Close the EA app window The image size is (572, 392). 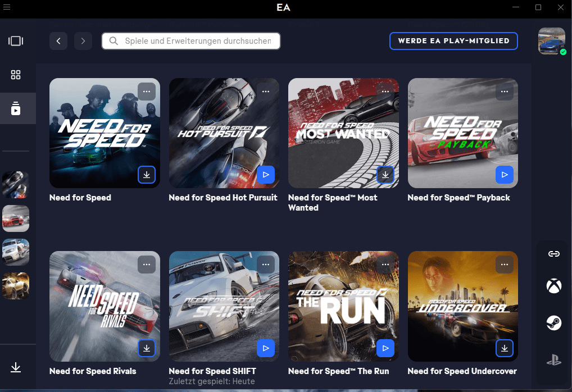pyautogui.click(x=561, y=7)
